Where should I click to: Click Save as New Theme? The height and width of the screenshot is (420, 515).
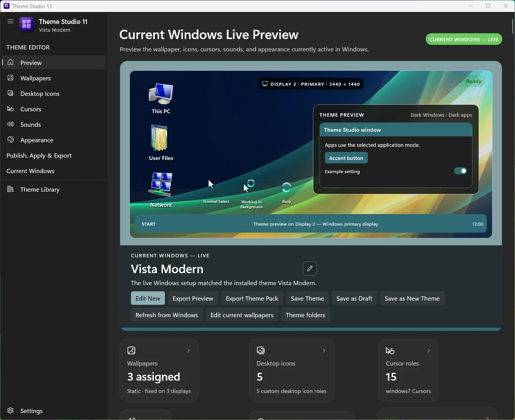412,298
